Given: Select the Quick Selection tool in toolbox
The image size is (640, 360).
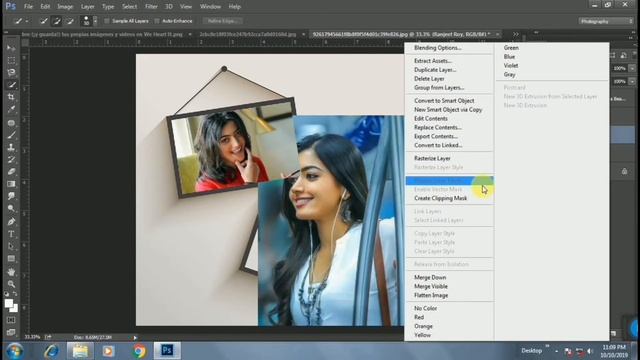Looking at the screenshot, I should tap(11, 85).
